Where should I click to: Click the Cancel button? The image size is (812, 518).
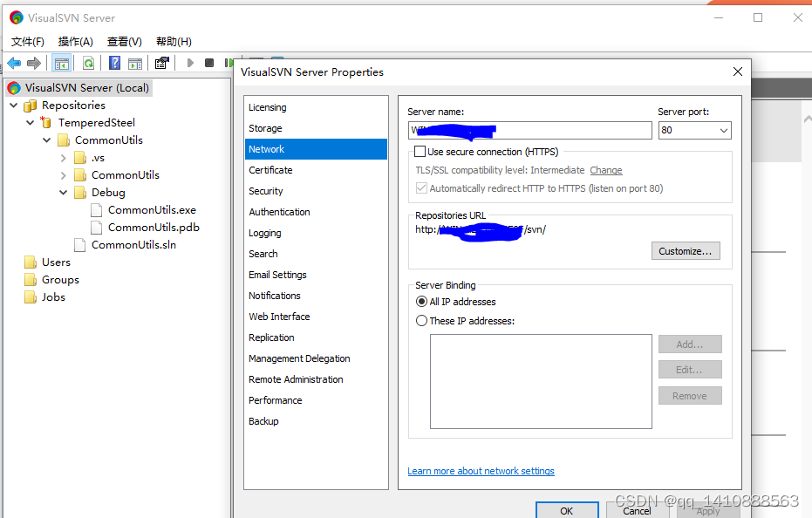click(637, 510)
